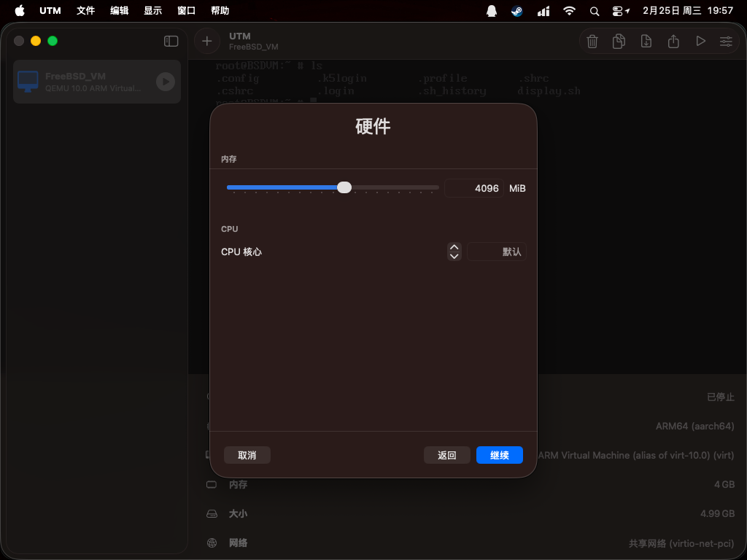Click the ARM64 (aarch64) architecture value

click(x=695, y=426)
